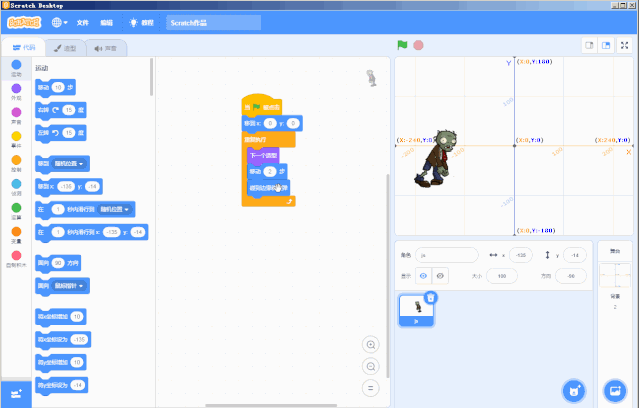Select the Sensing category

point(16,187)
